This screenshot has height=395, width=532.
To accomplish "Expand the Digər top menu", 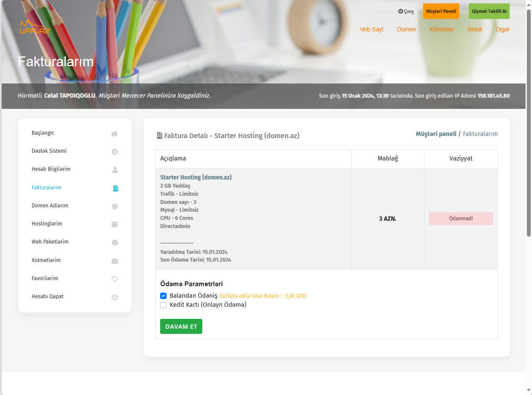I will [x=502, y=30].
